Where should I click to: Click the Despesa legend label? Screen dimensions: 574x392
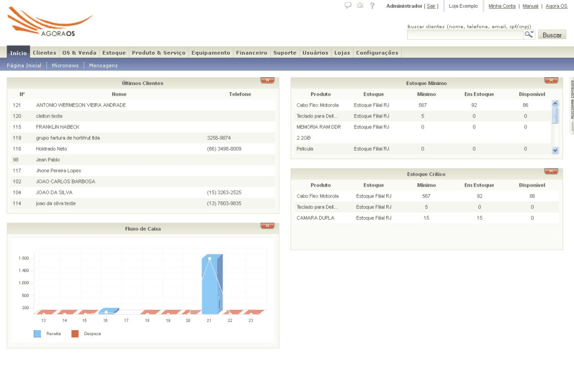click(x=92, y=334)
